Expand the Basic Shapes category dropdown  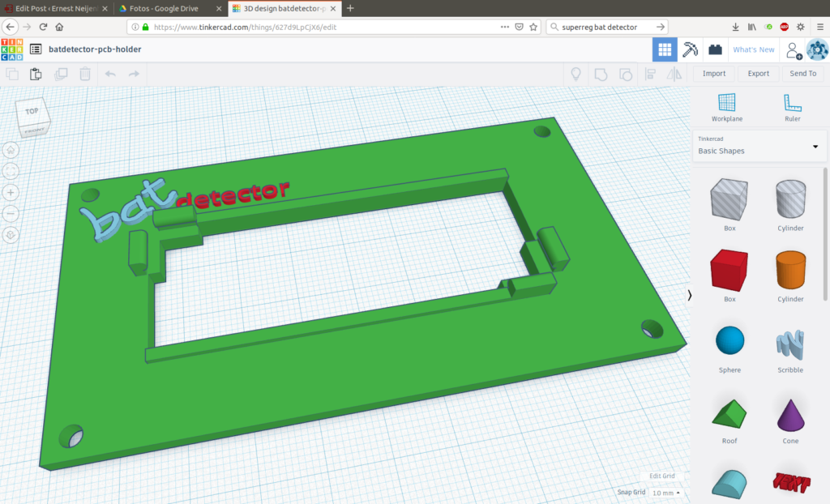click(757, 146)
